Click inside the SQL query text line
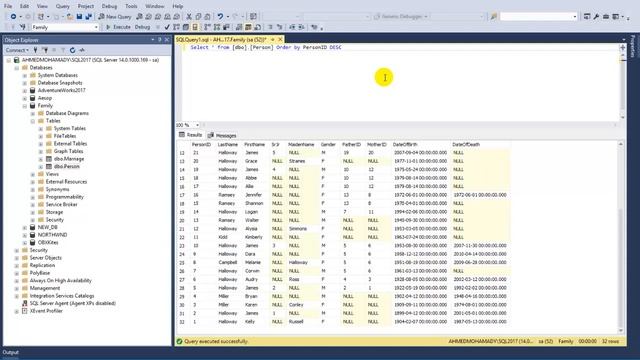The width and height of the screenshot is (640, 360). tap(266, 47)
